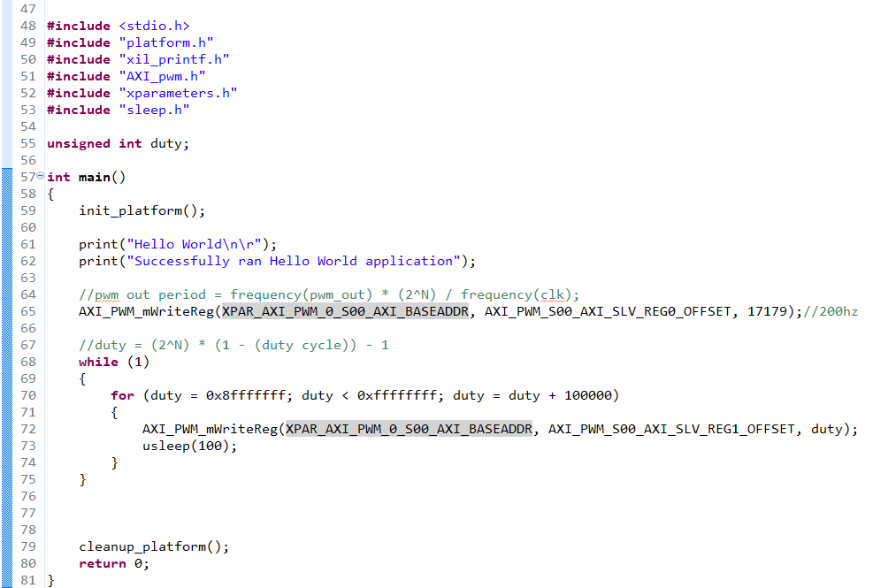Click highlighted XPAR_AXI_PWM_0_S00_AXI_BASEADDR on line 72
The height and width of the screenshot is (588, 873).
tap(410, 429)
